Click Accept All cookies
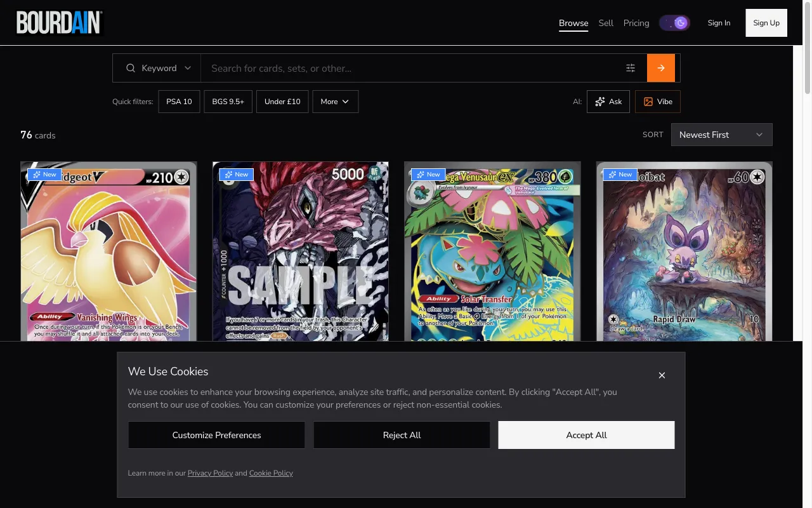 coord(586,435)
